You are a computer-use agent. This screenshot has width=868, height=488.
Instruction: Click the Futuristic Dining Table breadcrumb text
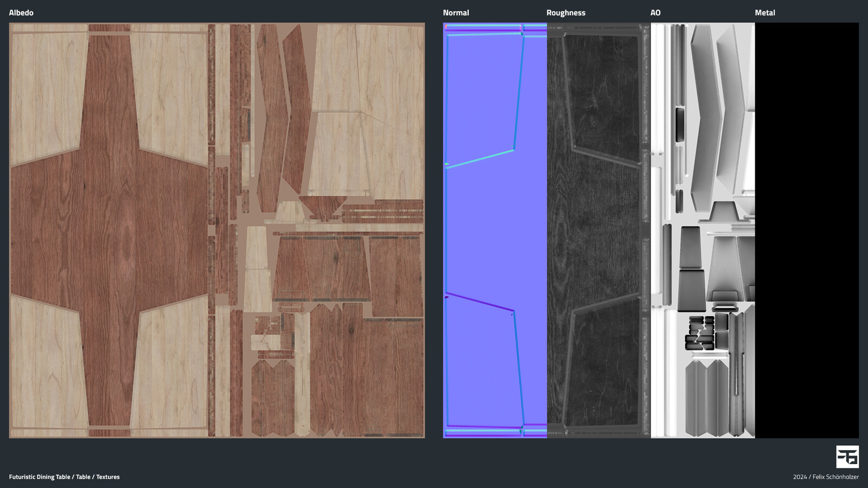click(x=40, y=477)
